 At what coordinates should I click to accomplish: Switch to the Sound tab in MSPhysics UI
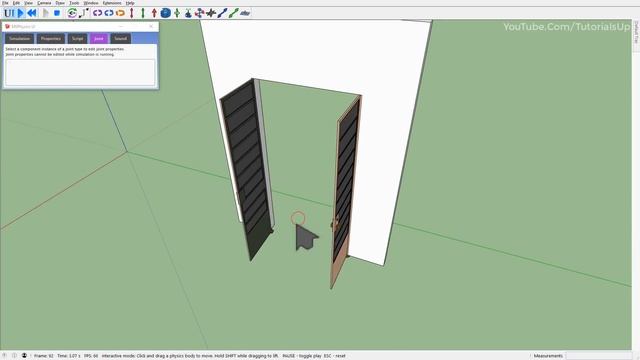pyautogui.click(x=120, y=38)
